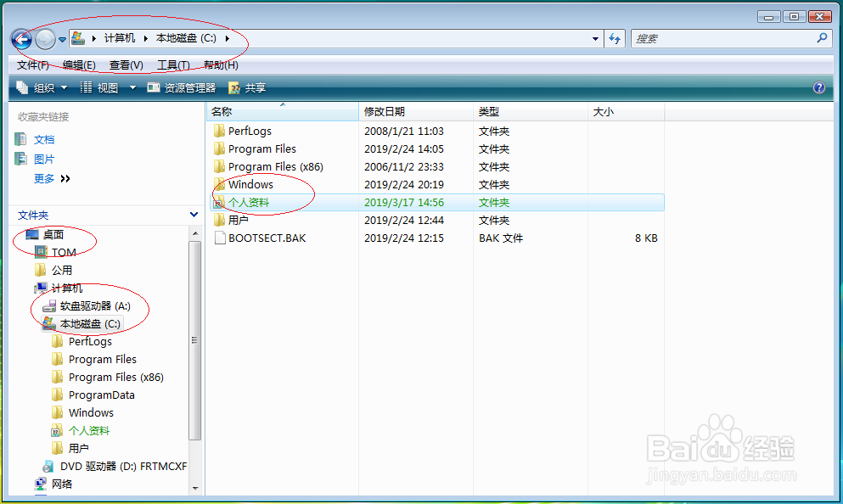Click 计算机 in the address breadcrumb
This screenshot has width=843, height=504.
coord(120,38)
